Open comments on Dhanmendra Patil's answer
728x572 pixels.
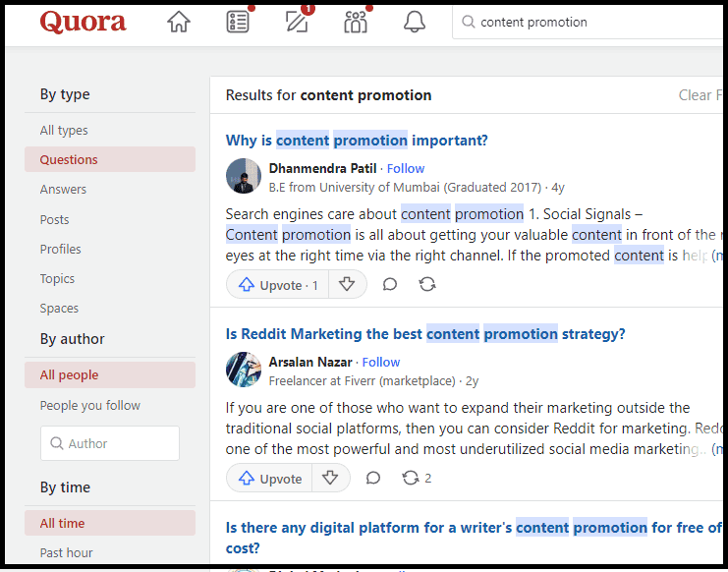click(x=390, y=285)
